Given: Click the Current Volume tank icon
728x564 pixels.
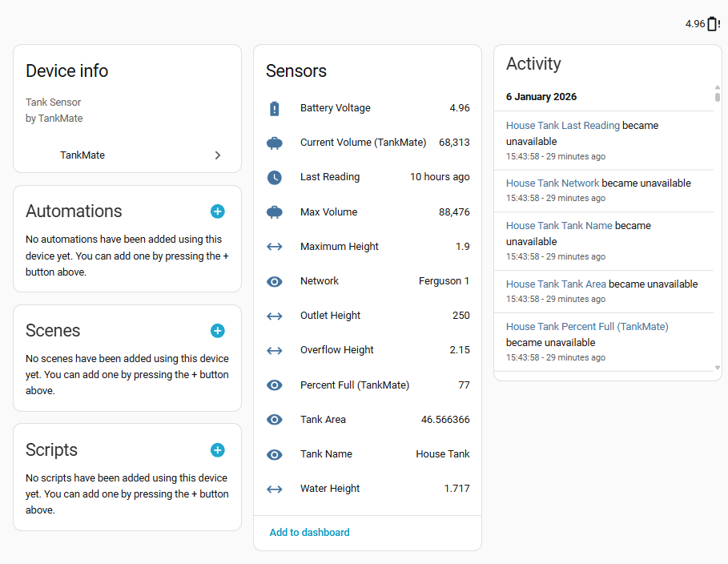Looking at the screenshot, I should click(275, 143).
